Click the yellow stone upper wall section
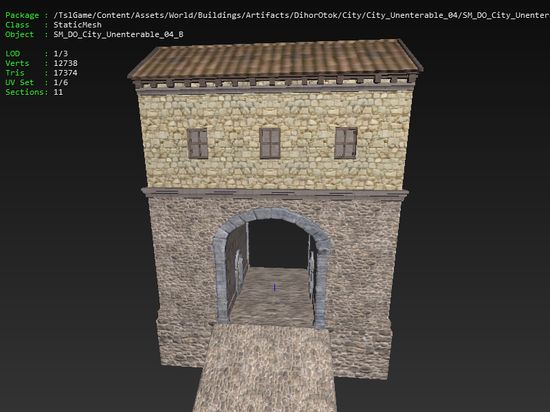 click(276, 140)
